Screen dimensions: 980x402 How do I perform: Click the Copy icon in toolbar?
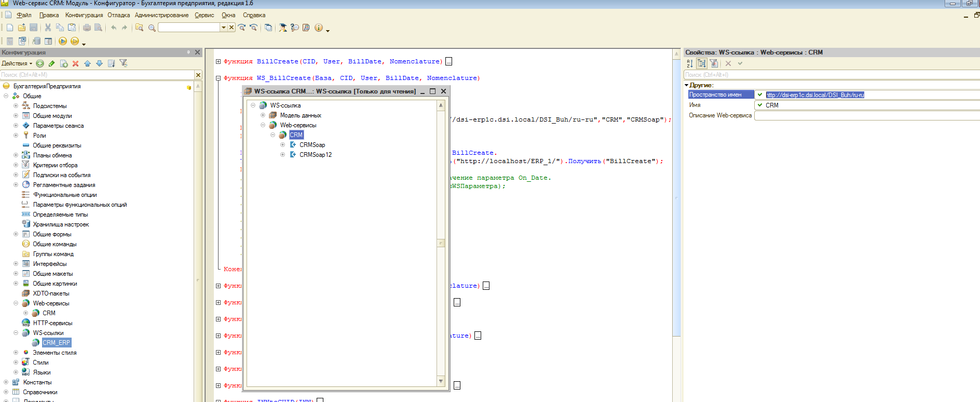[60, 28]
